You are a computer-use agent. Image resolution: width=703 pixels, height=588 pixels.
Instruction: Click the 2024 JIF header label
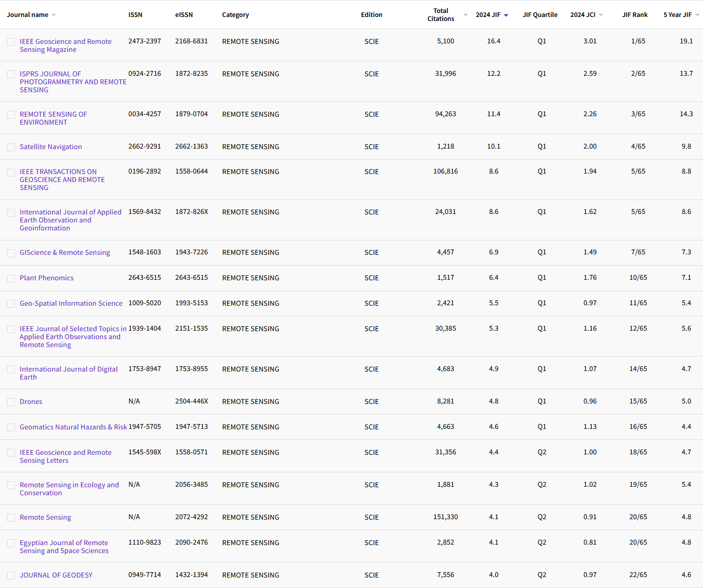488,15
